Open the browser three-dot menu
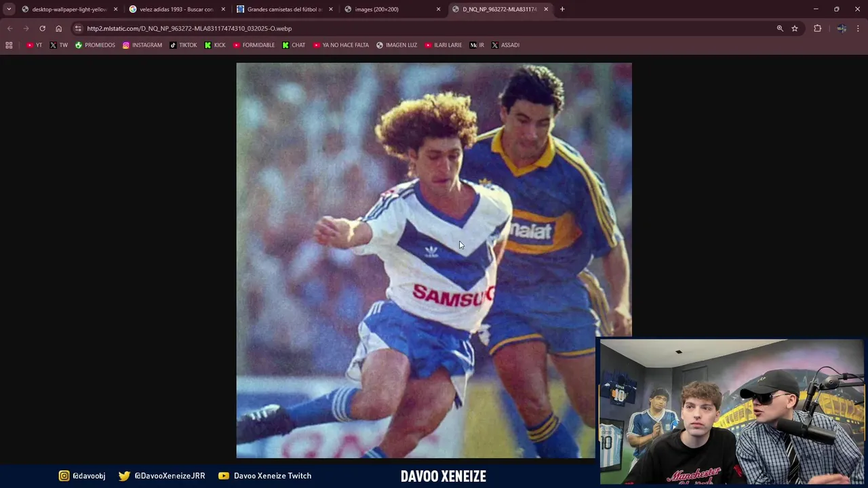 coord(859,28)
